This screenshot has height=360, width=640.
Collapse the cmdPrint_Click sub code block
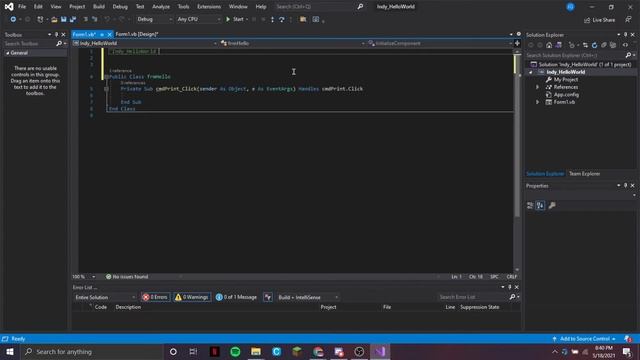[x=107, y=89]
